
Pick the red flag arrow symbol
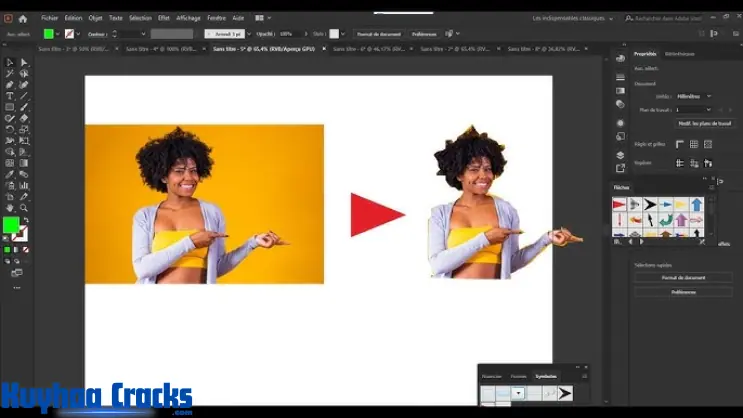pyautogui.click(x=620, y=204)
